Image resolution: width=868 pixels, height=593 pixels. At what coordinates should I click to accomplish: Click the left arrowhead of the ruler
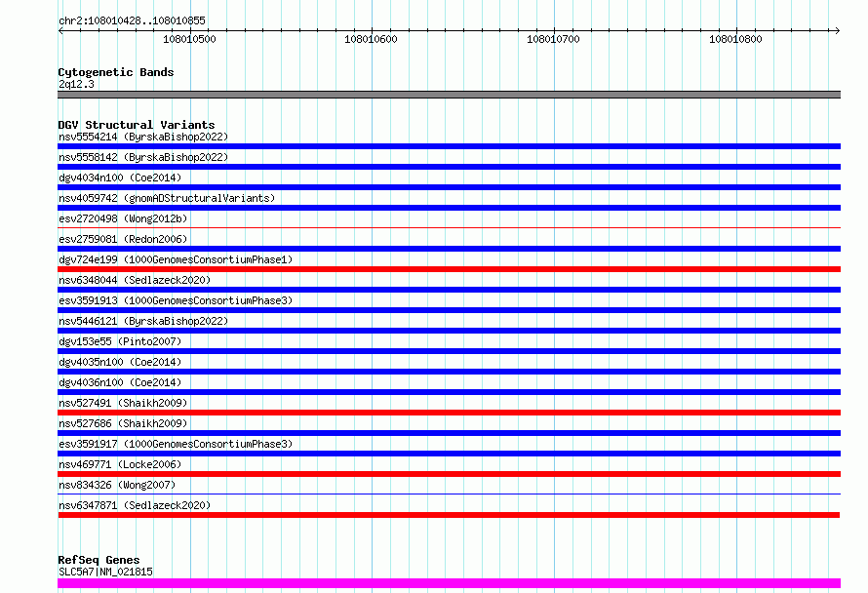60,30
